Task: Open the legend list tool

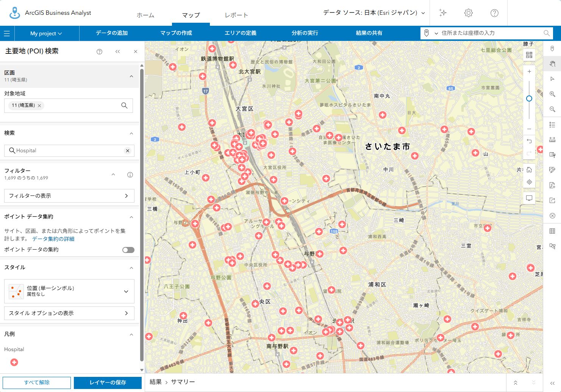Action: point(552,125)
